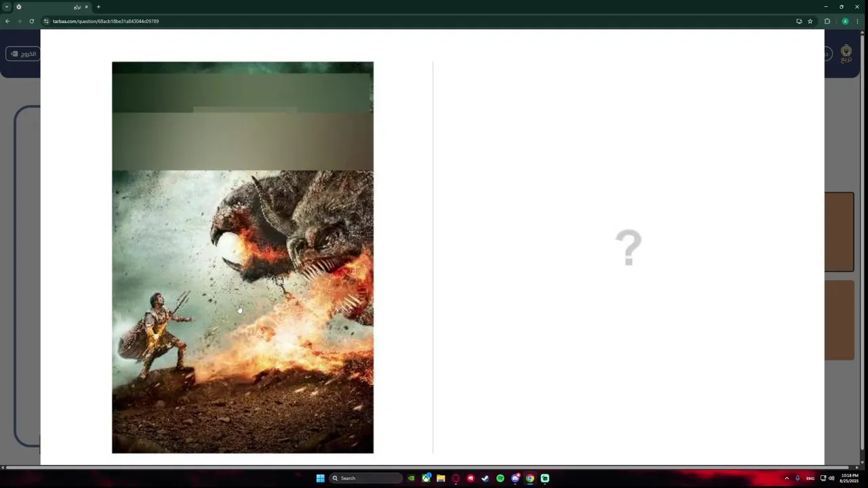Open a new browser tab
Screen dimensions: 868x488
[x=98, y=7]
